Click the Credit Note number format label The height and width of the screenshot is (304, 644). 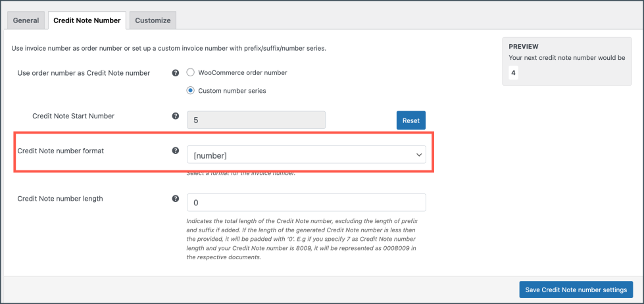coord(61,151)
